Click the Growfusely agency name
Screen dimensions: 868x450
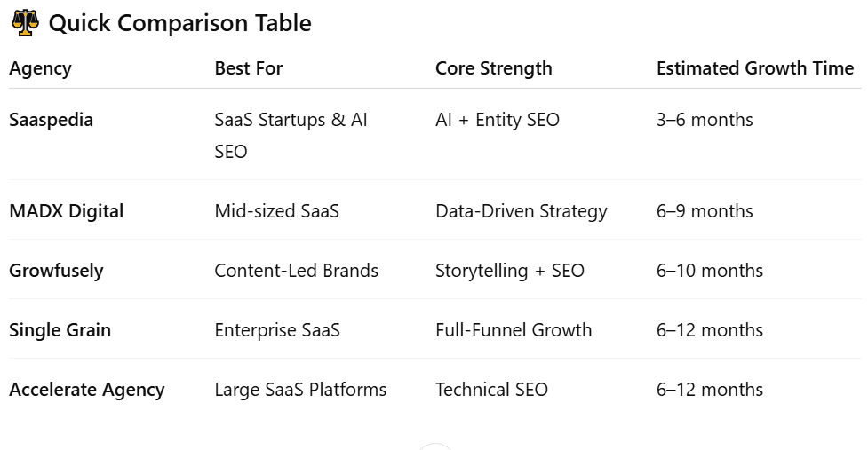tap(56, 271)
